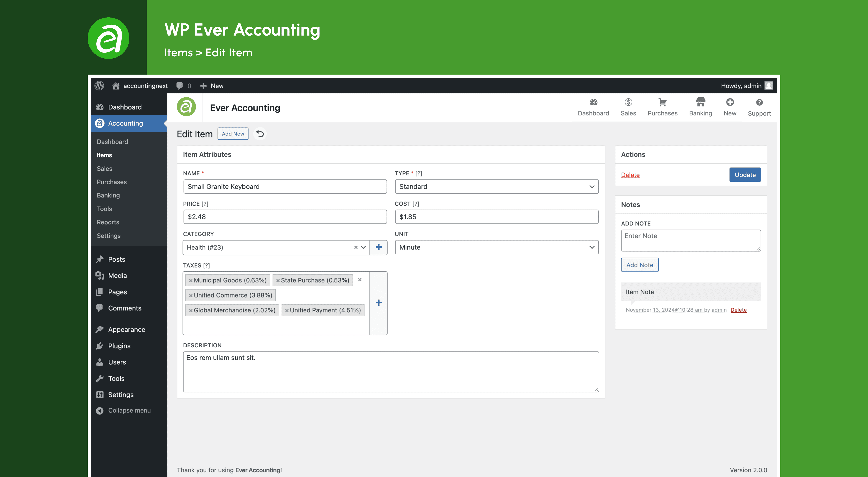
Task: Click the Add Note button
Action: point(639,265)
